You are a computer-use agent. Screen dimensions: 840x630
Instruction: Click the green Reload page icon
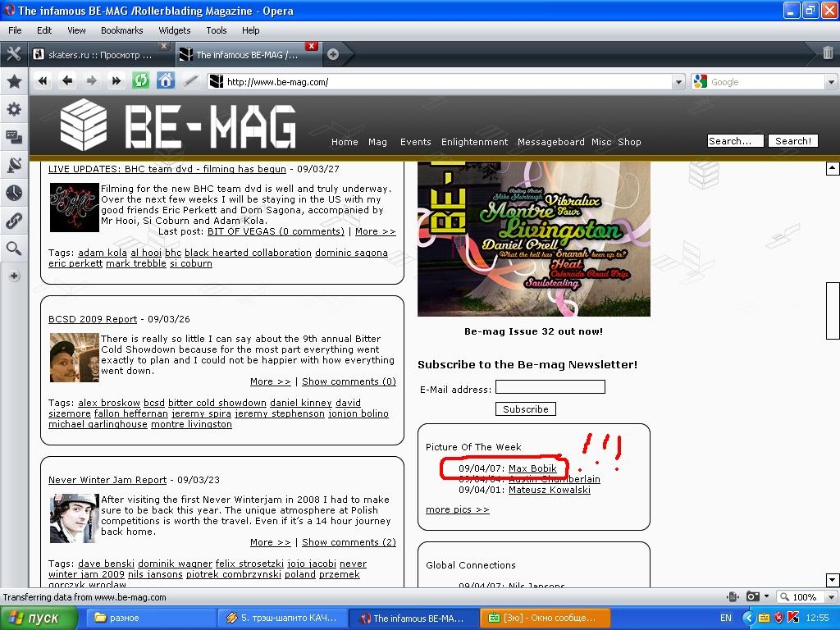click(x=140, y=80)
